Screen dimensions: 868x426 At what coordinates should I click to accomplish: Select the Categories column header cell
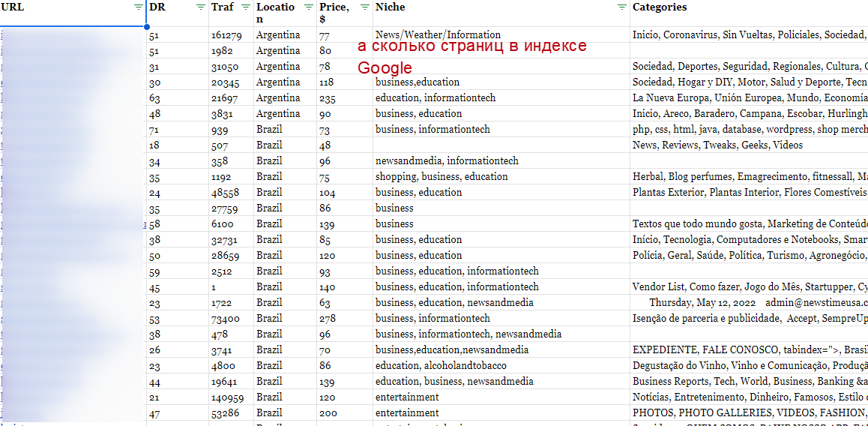click(x=749, y=13)
